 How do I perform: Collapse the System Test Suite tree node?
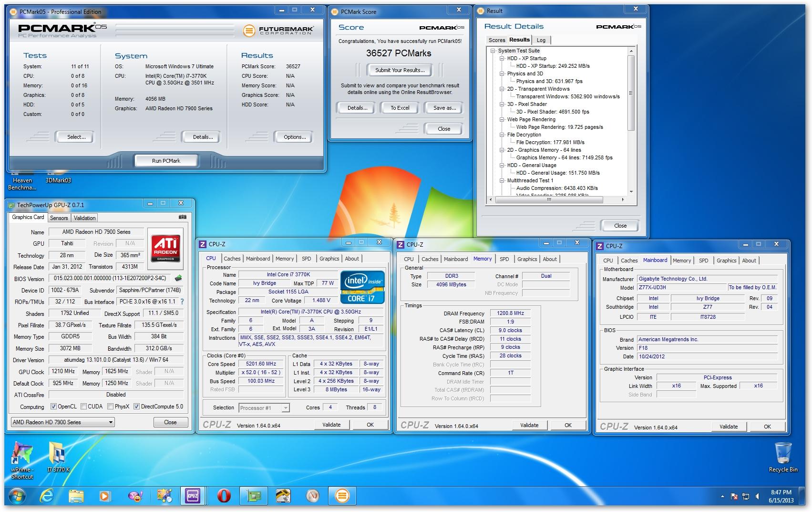point(493,51)
